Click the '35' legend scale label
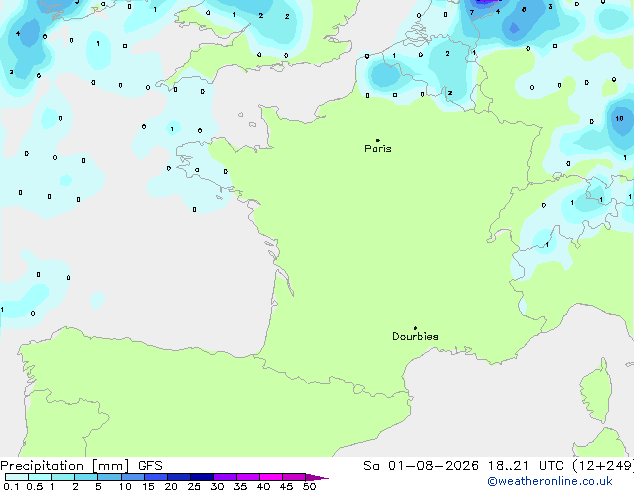634x490 pixels. click(240, 486)
